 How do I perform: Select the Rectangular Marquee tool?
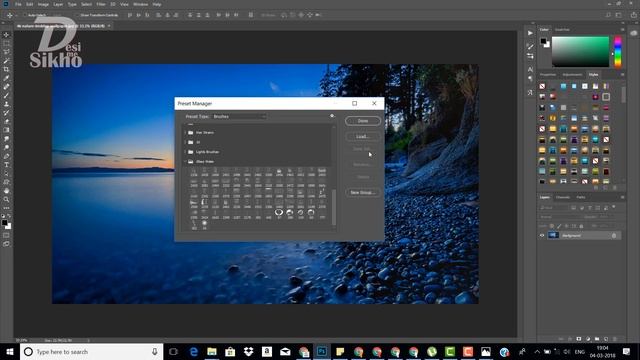tap(6, 43)
